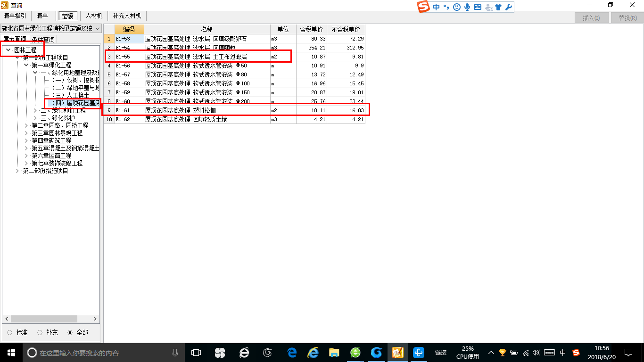
Task: Open the 补充人材机 tab
Action: pyautogui.click(x=127, y=16)
